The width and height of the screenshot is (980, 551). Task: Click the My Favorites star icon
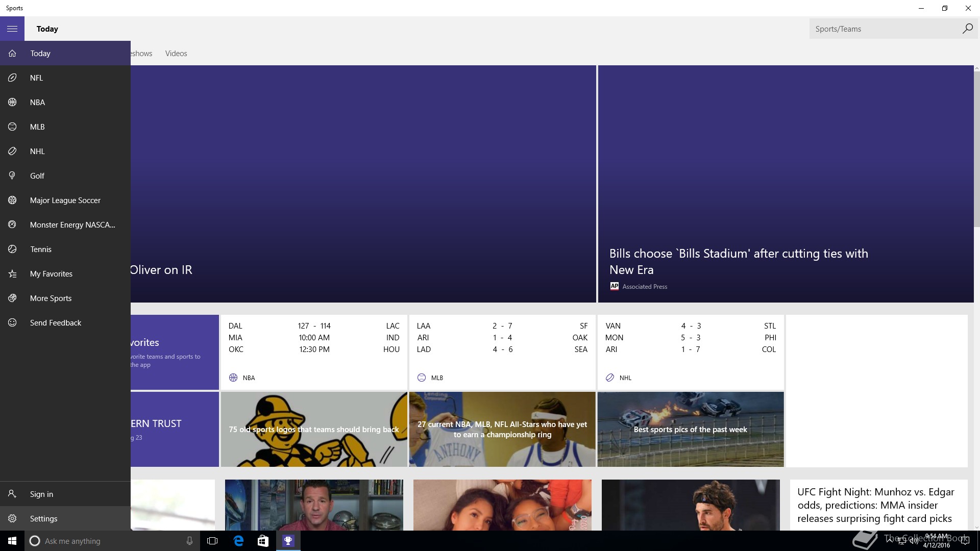(12, 273)
